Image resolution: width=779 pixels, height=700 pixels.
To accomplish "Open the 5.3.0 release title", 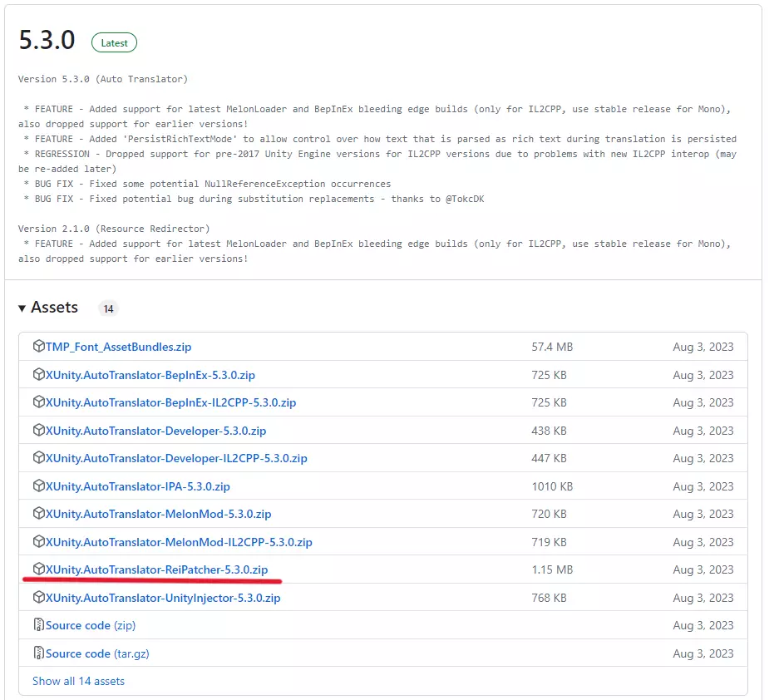I will coord(47,40).
